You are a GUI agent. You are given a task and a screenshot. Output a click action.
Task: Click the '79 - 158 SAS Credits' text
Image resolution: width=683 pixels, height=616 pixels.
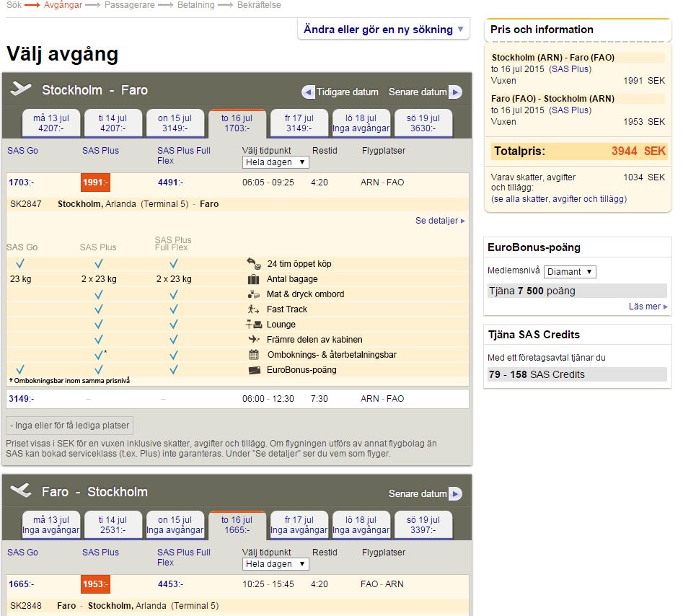click(537, 374)
